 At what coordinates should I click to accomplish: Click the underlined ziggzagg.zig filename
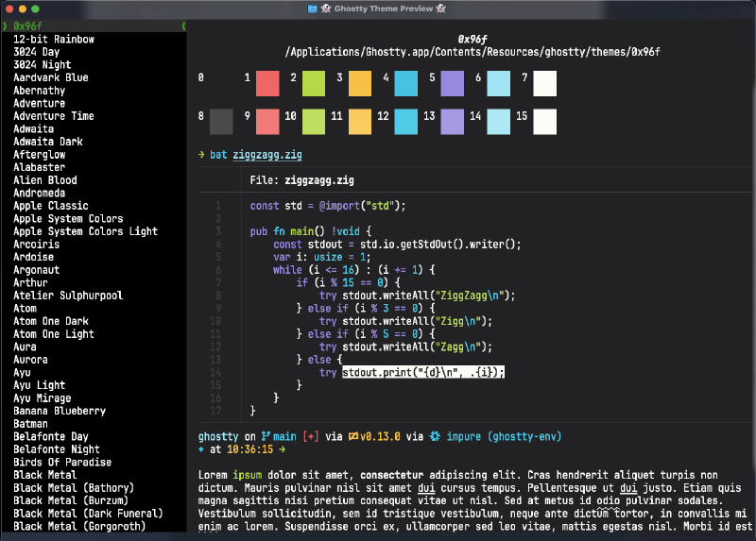click(267, 155)
